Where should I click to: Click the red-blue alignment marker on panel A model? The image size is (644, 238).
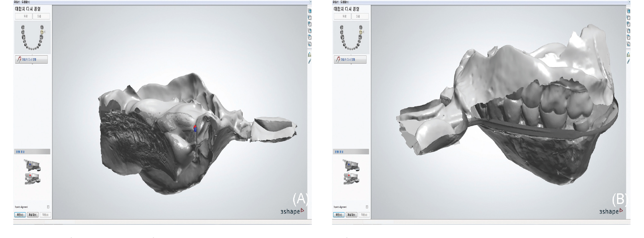[x=195, y=129]
